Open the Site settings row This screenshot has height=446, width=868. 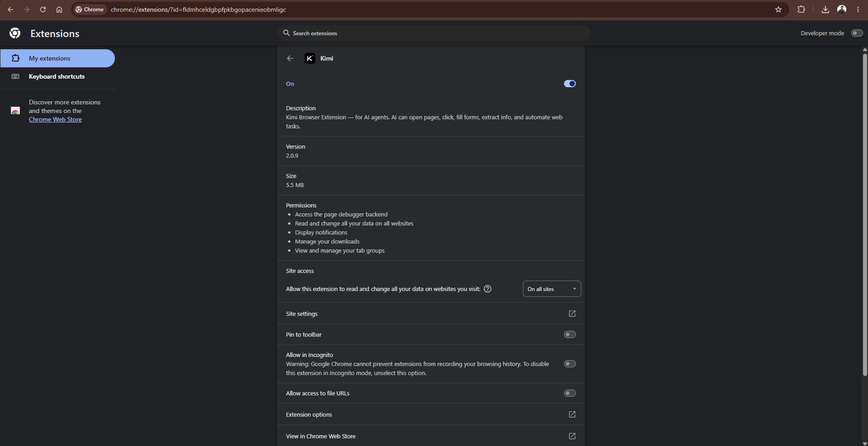(431, 314)
